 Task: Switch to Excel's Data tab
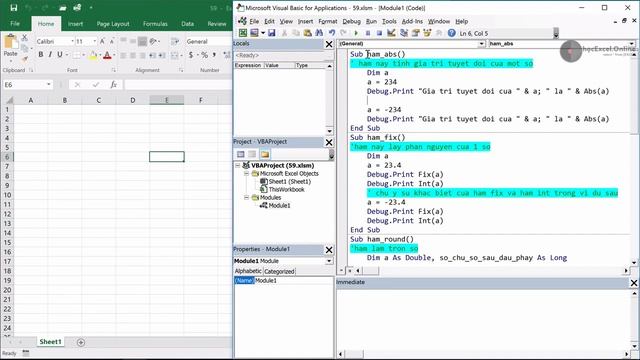(x=187, y=24)
